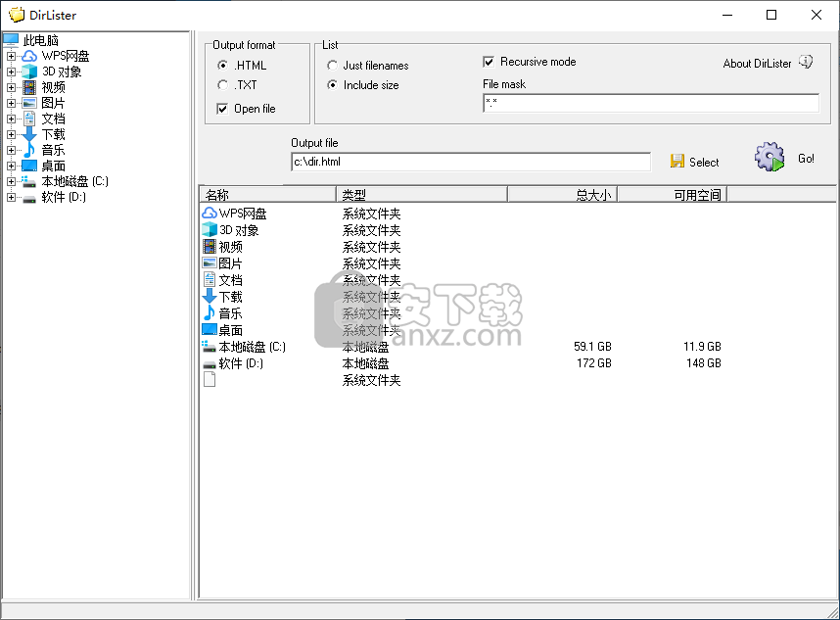
Task: Click the blank file icon in list
Action: (210, 379)
